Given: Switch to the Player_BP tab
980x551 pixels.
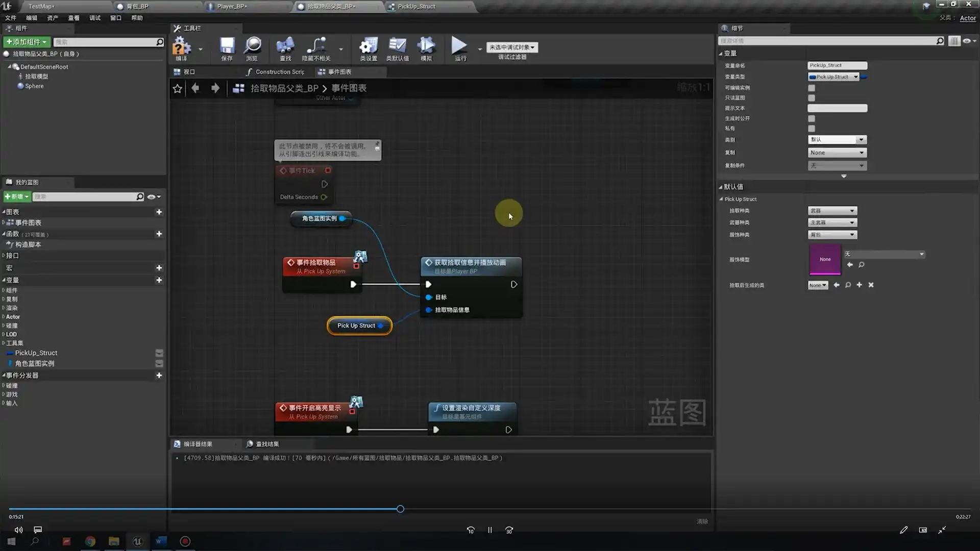Looking at the screenshot, I should pos(231,6).
